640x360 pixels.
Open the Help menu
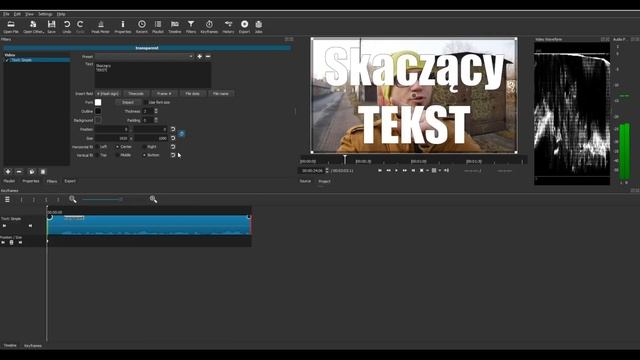point(61,14)
